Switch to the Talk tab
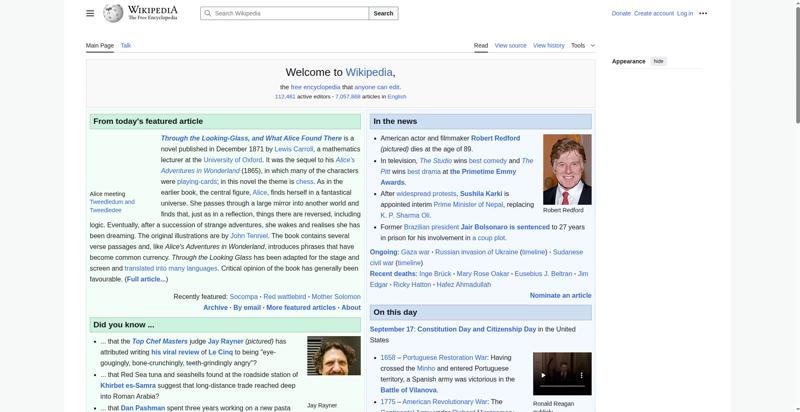The height and width of the screenshot is (412, 800). coord(126,45)
